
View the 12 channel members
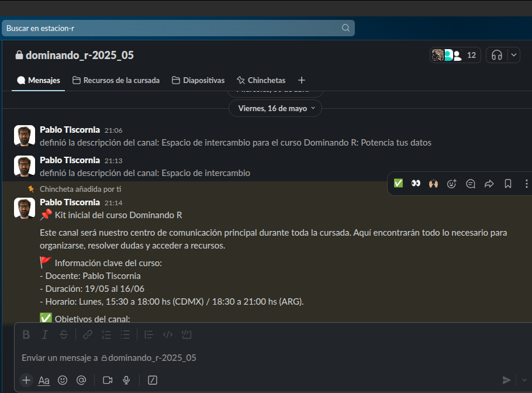455,56
